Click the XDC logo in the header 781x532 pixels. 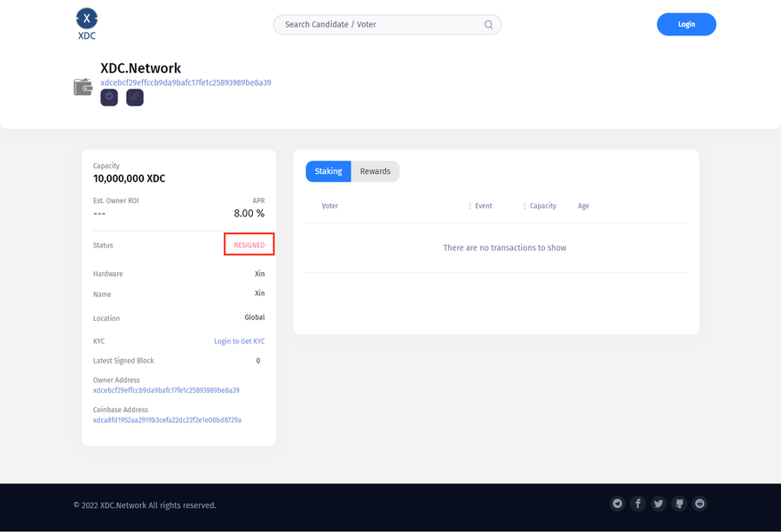86,24
